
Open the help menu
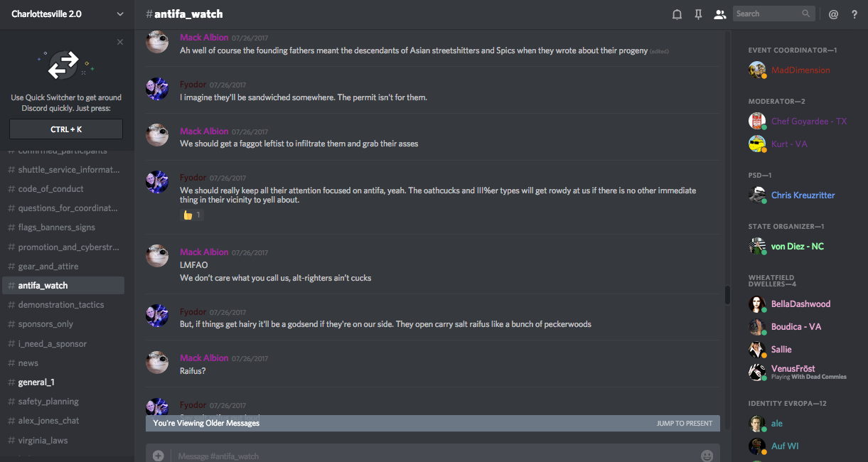[854, 14]
